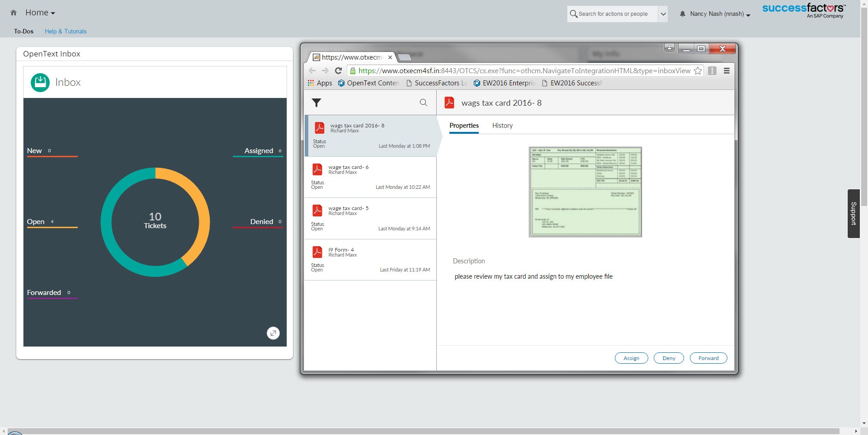Open the SuccessFactors bookmark

click(437, 83)
